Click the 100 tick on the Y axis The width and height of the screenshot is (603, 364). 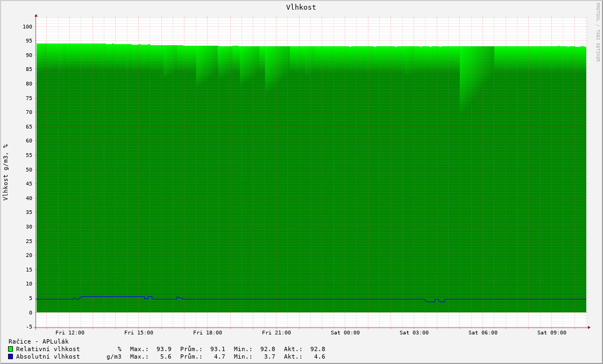27,26
